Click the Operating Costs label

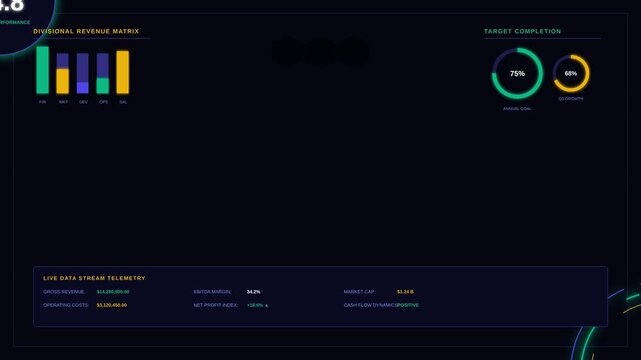point(66,305)
